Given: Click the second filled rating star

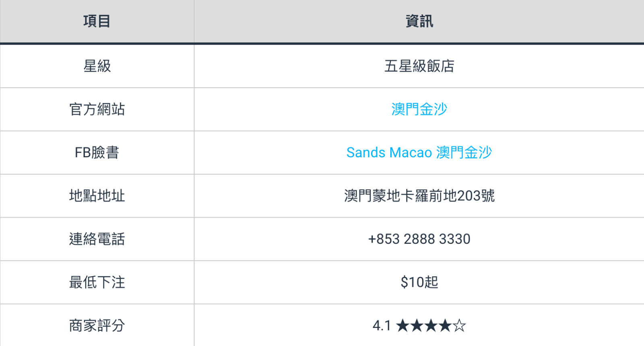Looking at the screenshot, I should [417, 325].
